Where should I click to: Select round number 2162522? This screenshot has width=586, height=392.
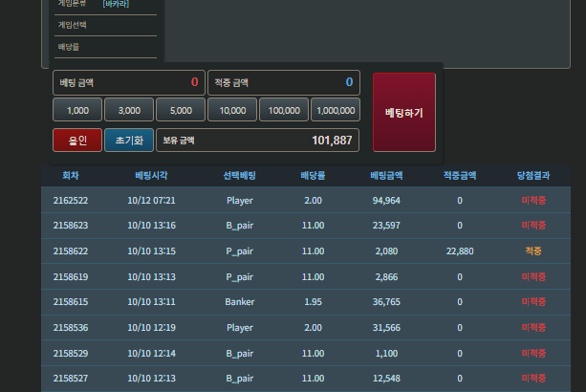70,200
